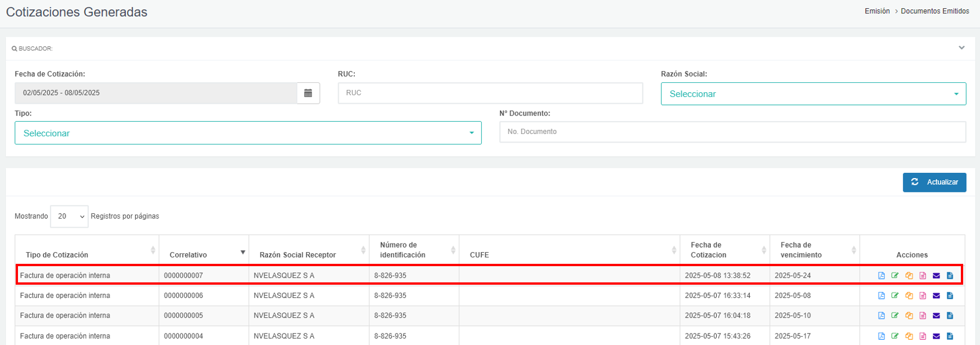Click the Actualizar button
Image resolution: width=980 pixels, height=345 pixels.
(x=934, y=182)
